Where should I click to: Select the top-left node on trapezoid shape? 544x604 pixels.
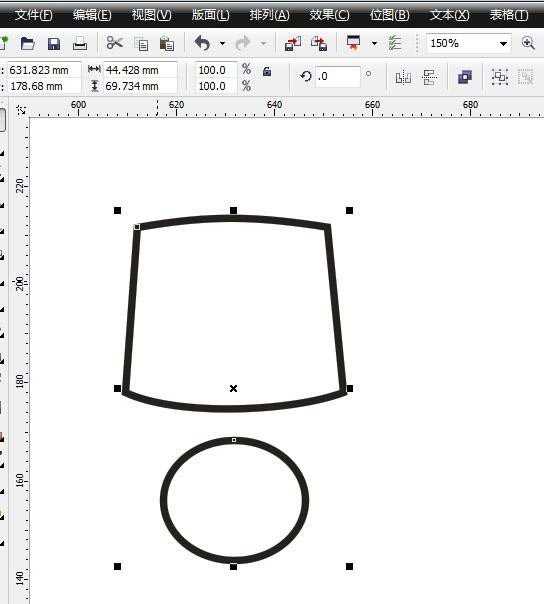(x=137, y=227)
